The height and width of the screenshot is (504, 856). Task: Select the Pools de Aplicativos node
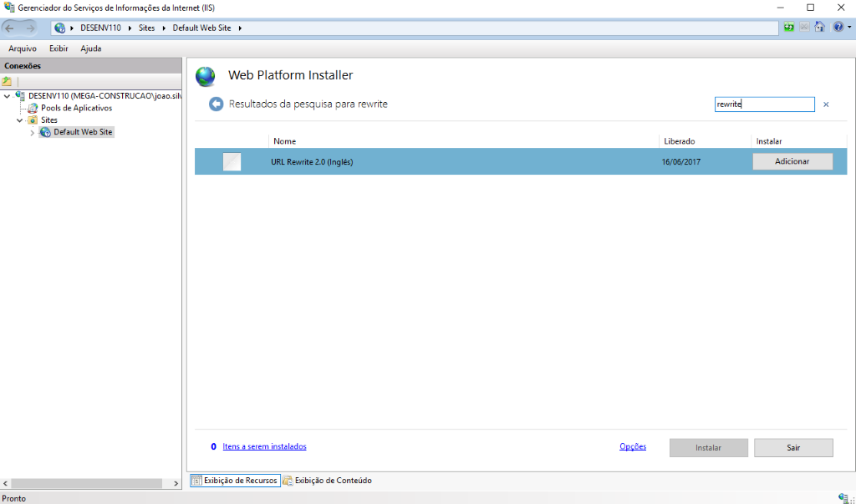pyautogui.click(x=76, y=108)
